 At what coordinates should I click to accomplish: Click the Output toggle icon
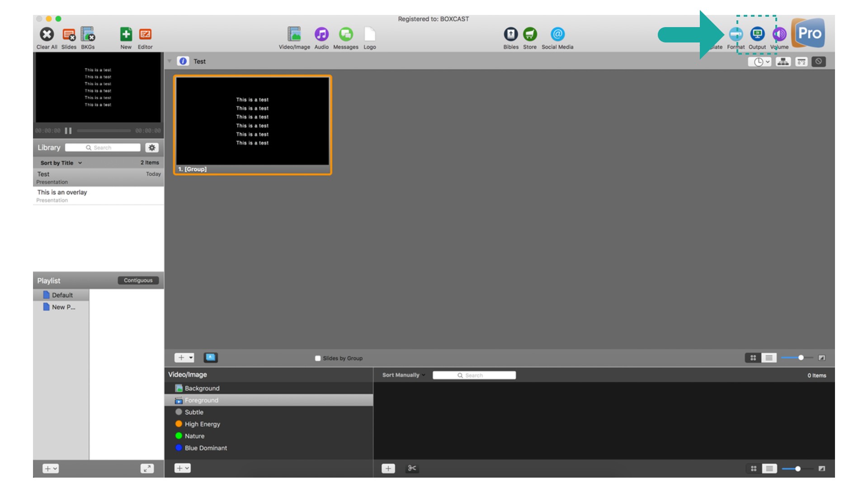coord(757,34)
